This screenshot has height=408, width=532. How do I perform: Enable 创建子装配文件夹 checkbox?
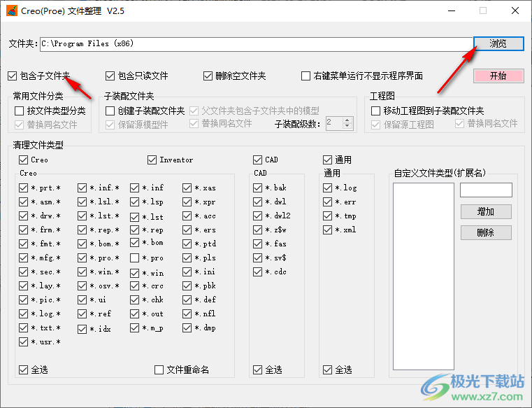[110, 111]
